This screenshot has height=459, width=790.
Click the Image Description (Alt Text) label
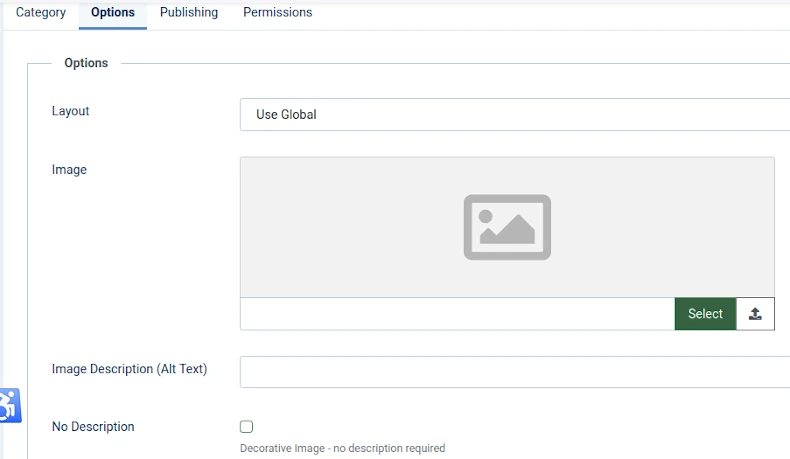pos(129,369)
